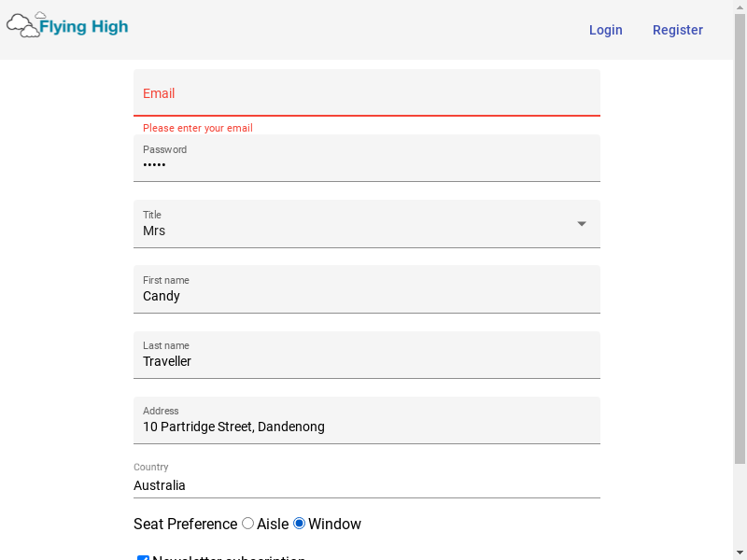Click the Title select showing Mrs
747x560 pixels.
(x=367, y=224)
